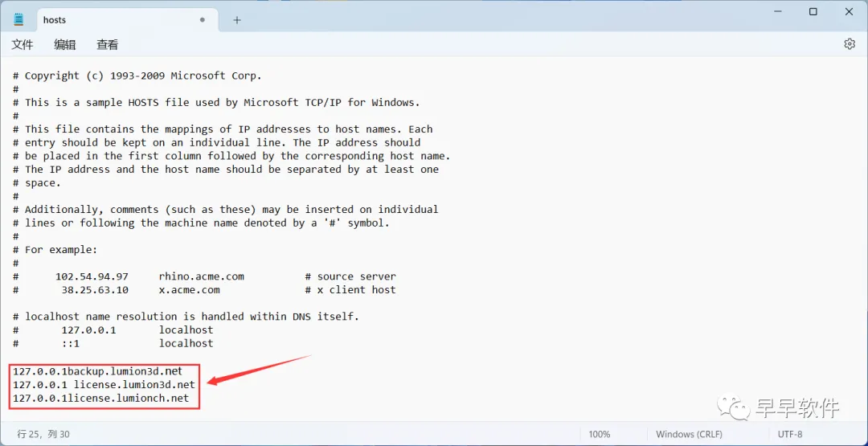Click the 'localhost name resolution' comment line

click(186, 317)
